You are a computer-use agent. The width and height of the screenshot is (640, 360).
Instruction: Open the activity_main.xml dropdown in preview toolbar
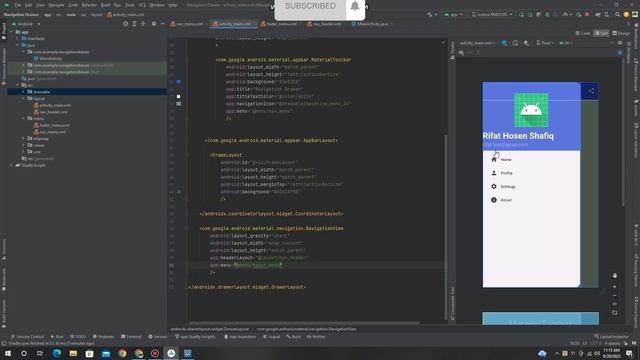coord(478,43)
